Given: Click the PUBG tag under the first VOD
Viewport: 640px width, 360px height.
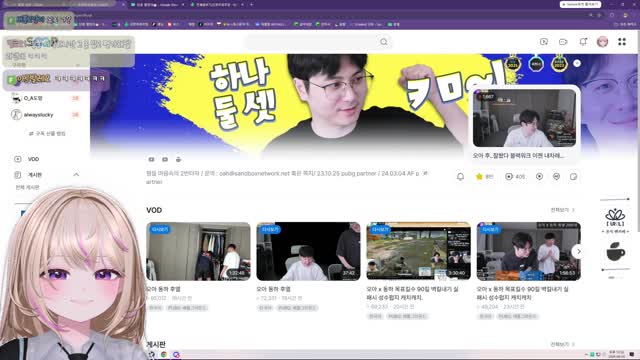Looking at the screenshot, I should (187, 308).
